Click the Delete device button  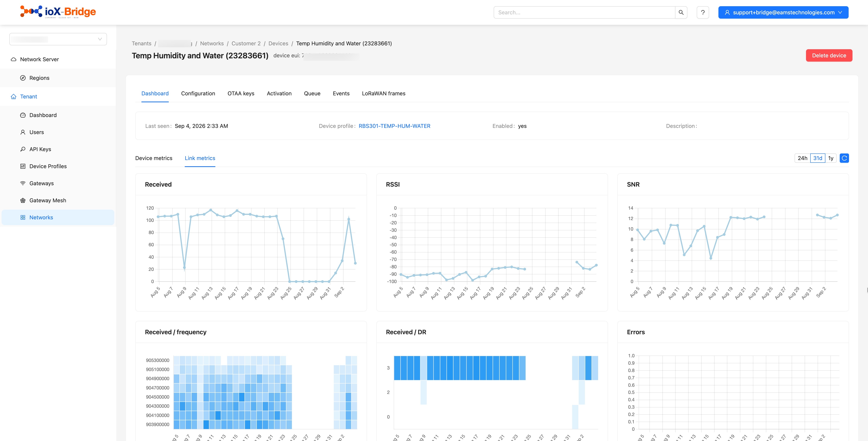(829, 56)
